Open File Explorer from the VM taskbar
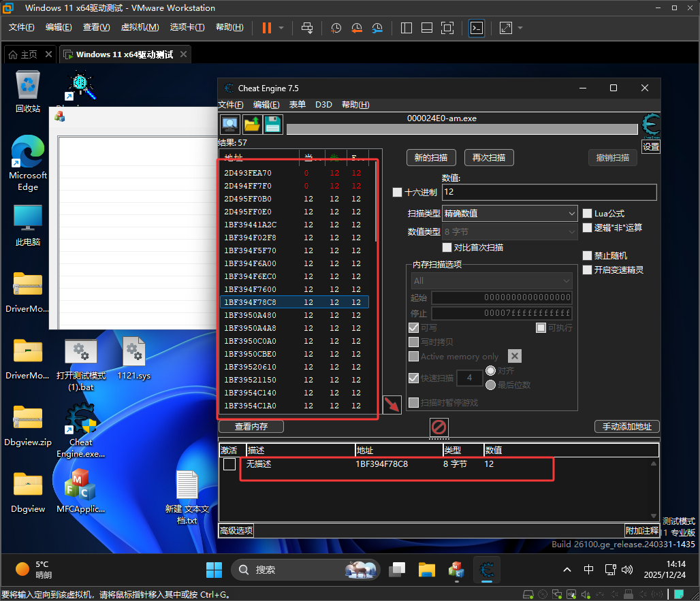 coord(426,570)
